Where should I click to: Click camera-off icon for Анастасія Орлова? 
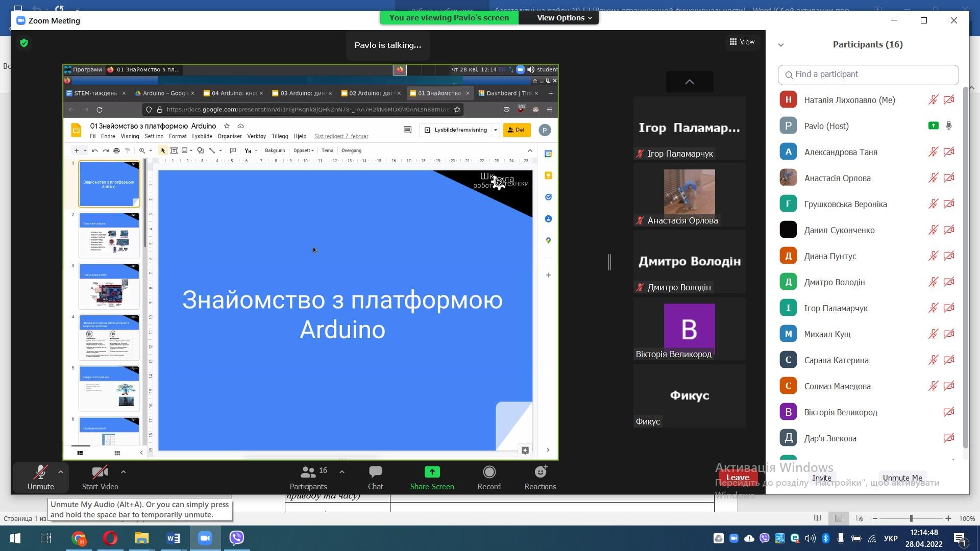(x=949, y=178)
